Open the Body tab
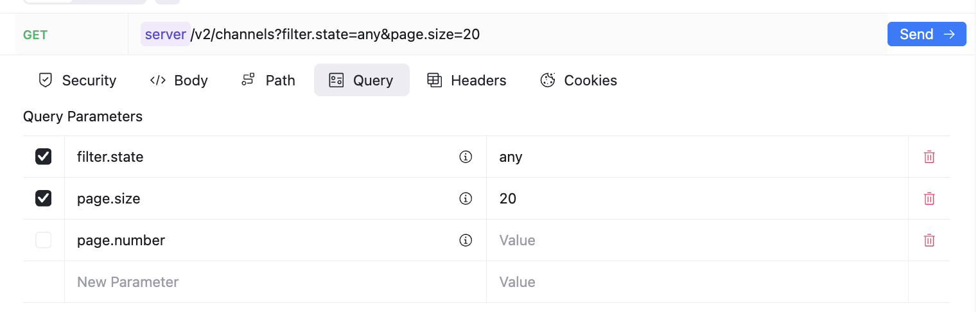 [179, 80]
